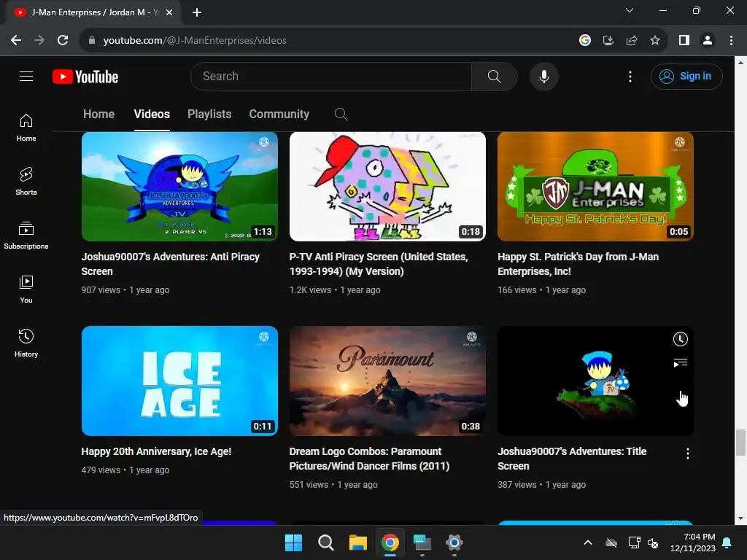
Task: Open Home in the left sidebar
Action: (26, 128)
